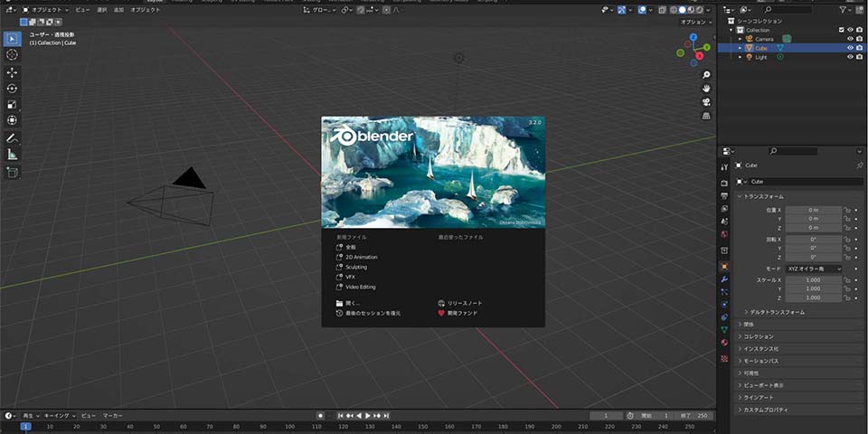Select the Annotate pencil tool
Screen dimensions: 868x434
point(12,138)
